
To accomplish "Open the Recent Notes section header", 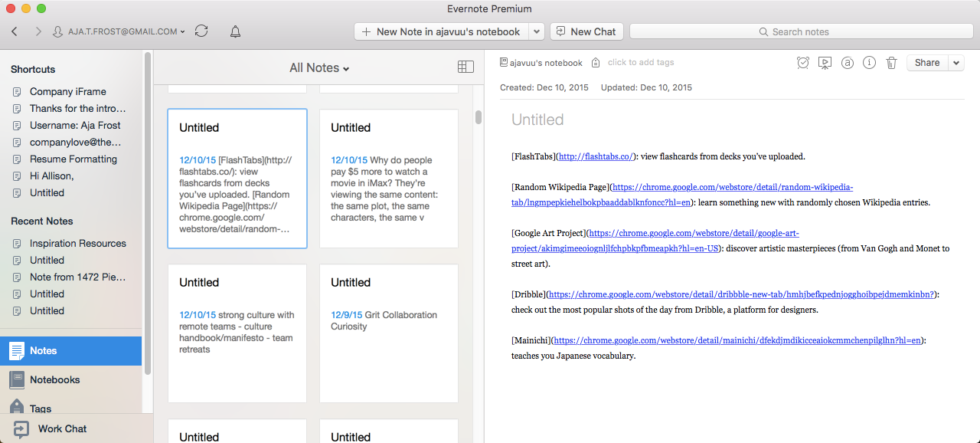I will [x=42, y=221].
